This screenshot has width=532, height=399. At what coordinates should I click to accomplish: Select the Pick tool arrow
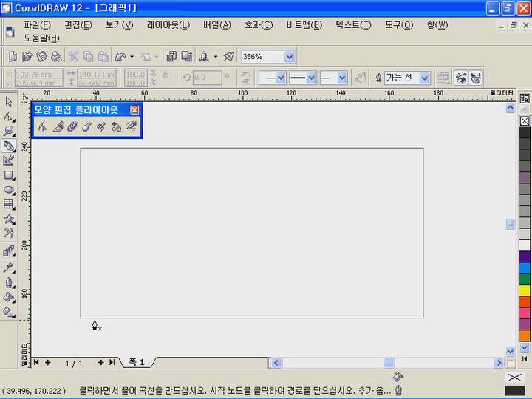[9, 101]
